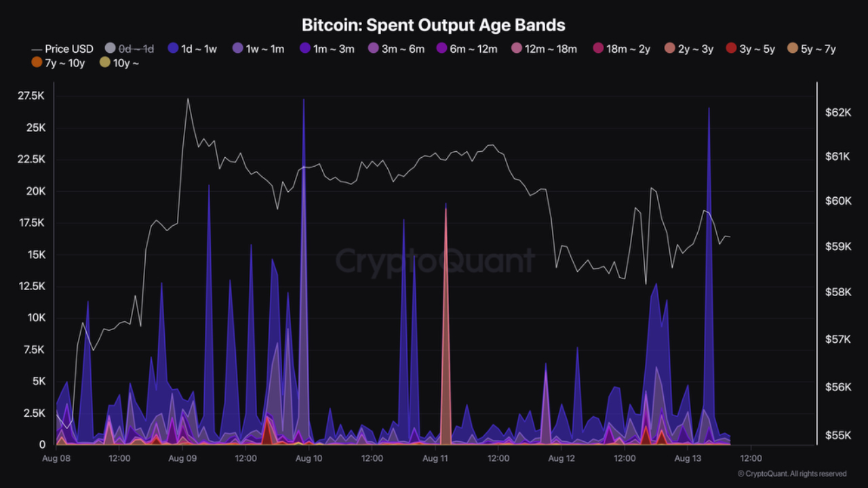The height and width of the screenshot is (488, 868).
Task: Hide the 3m ~ 6m age band
Action: coord(395,49)
